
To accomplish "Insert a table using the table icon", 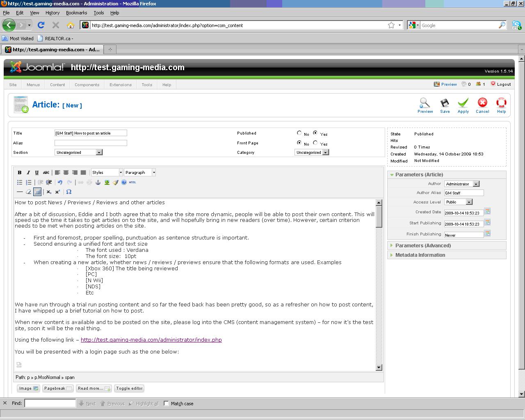I will coord(37,192).
